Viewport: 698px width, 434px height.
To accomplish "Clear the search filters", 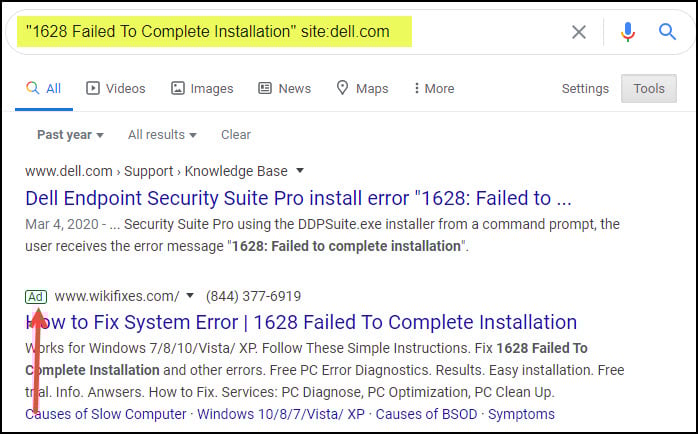I will [236, 134].
